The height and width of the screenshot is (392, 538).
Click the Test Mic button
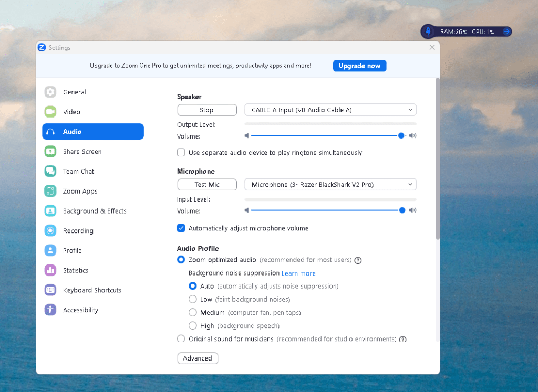click(207, 185)
